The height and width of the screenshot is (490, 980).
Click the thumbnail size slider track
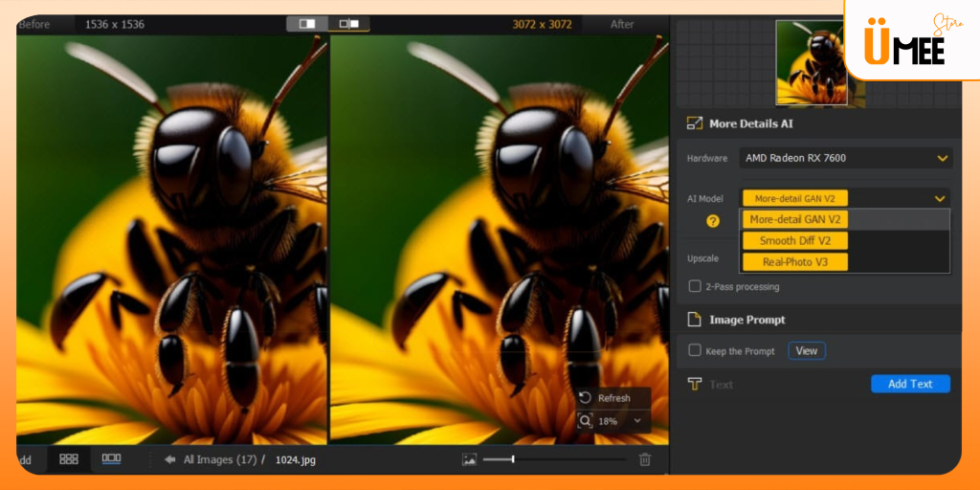click(x=555, y=459)
